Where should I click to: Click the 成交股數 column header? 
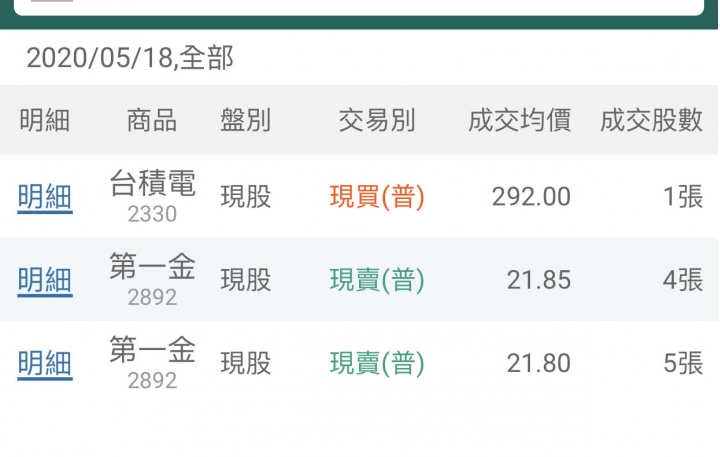coord(652,120)
